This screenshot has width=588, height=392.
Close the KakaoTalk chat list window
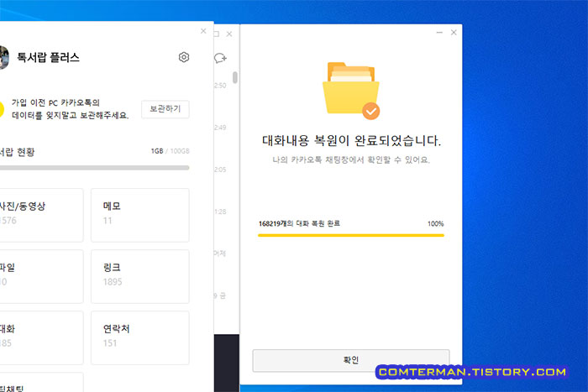[229, 34]
